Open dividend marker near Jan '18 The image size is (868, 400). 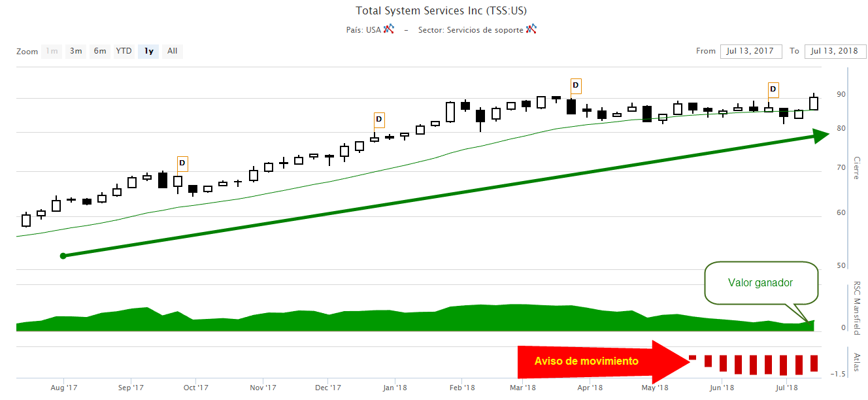coord(379,120)
